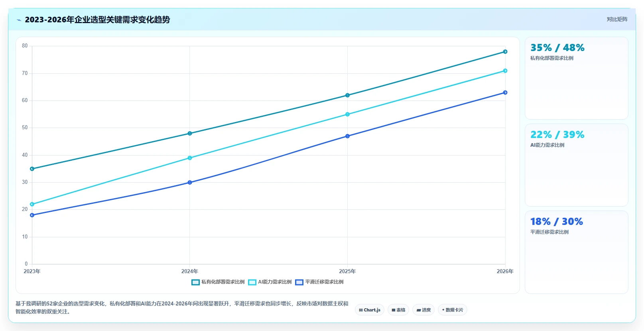Click 平滑迁移 data point at 30 in 2024年
644x331 pixels.
coord(190,183)
